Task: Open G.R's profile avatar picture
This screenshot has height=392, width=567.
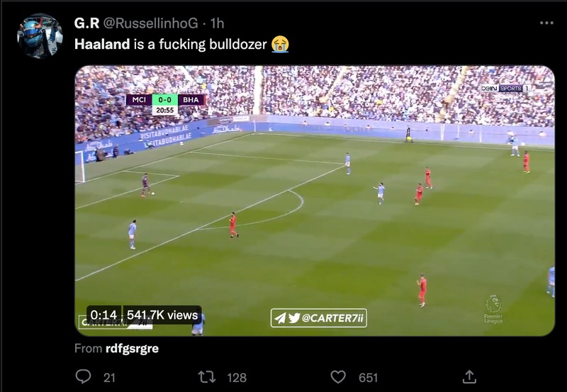Action: (x=40, y=36)
